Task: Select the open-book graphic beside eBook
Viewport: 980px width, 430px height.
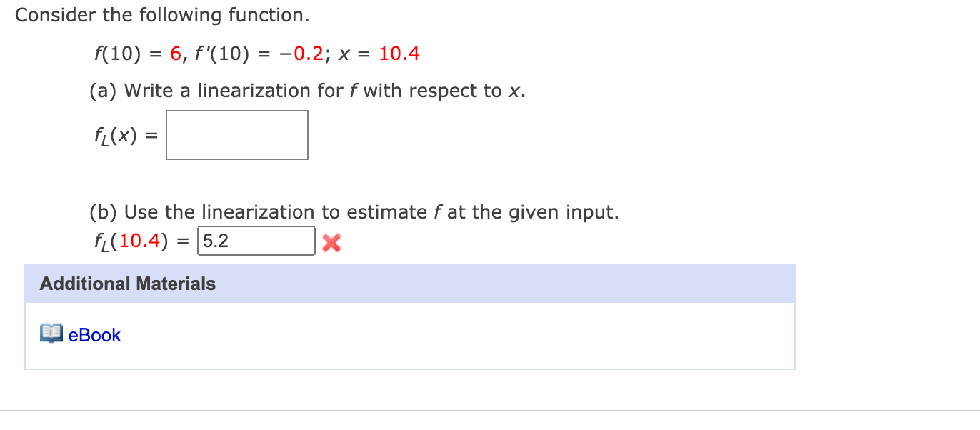Action: 49,334
